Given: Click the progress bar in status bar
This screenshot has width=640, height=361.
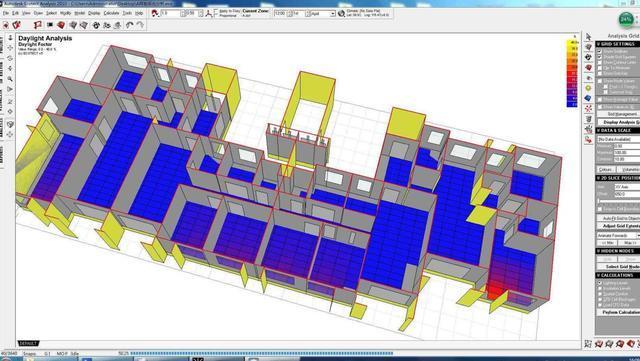Looking at the screenshot, I should (x=261, y=353).
